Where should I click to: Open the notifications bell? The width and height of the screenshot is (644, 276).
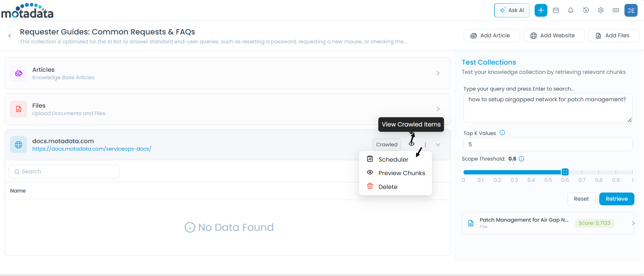coord(570,10)
